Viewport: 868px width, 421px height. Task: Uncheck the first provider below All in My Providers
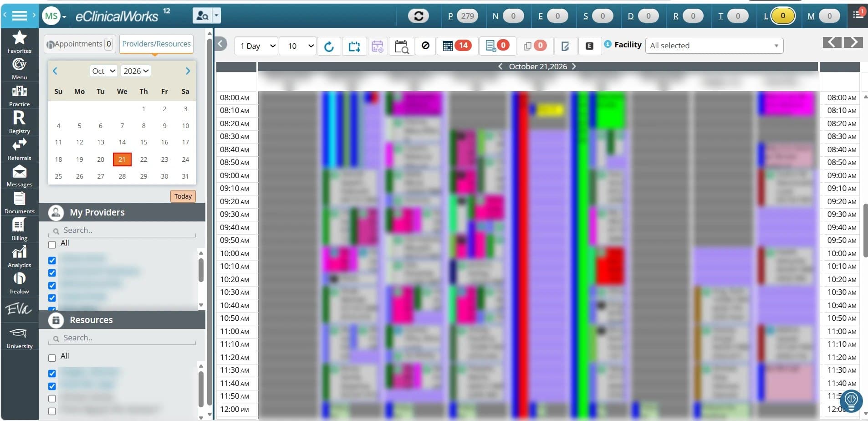(52, 261)
